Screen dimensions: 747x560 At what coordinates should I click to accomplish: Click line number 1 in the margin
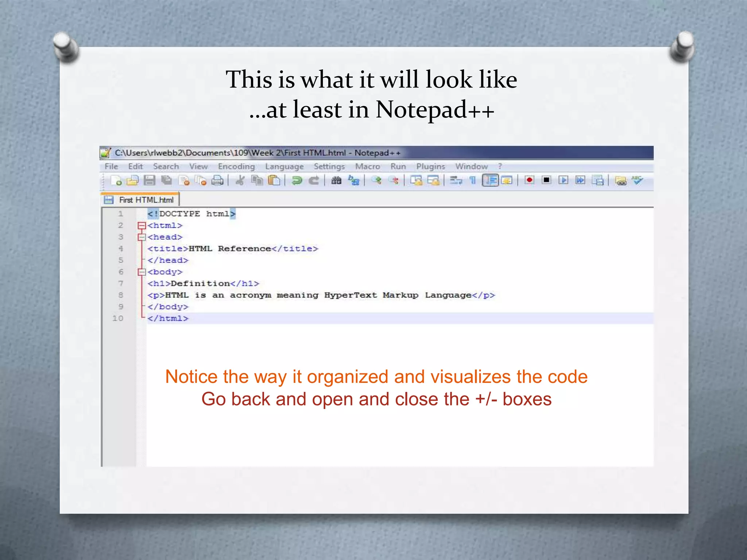pos(121,214)
